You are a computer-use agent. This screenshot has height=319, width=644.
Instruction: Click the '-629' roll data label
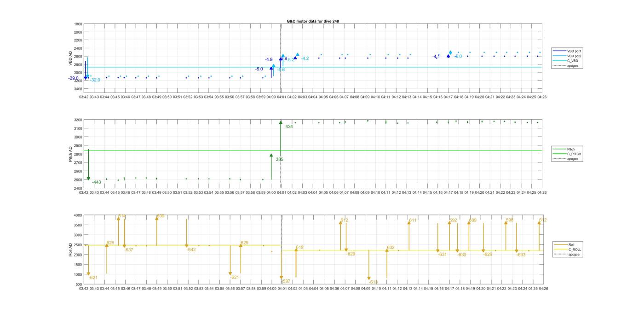pos(351,254)
